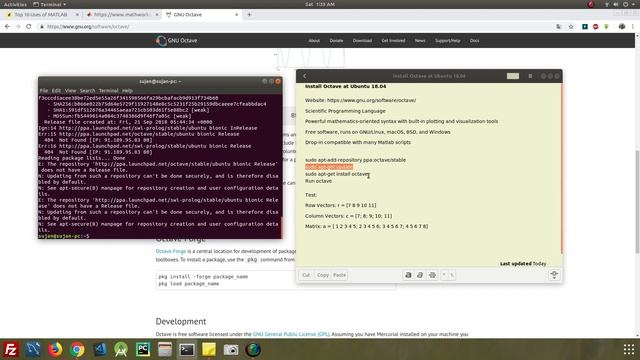Open system status menu in top bar

pyautogui.click(x=620, y=4)
